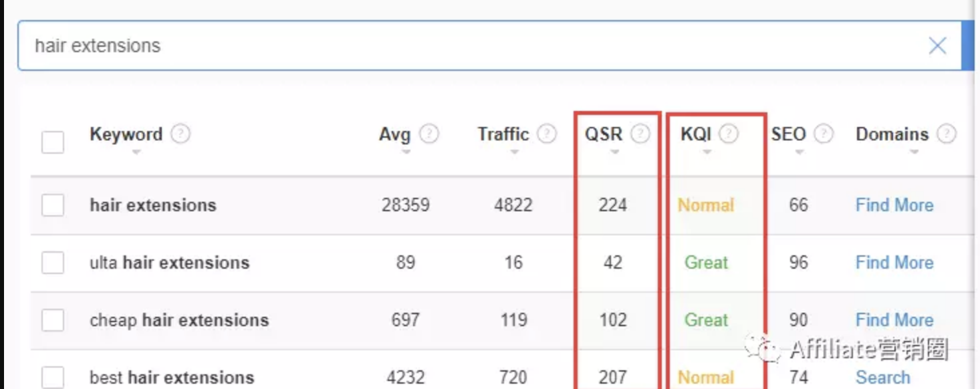
Task: Sort by Domains using its arrow
Action: [914, 152]
